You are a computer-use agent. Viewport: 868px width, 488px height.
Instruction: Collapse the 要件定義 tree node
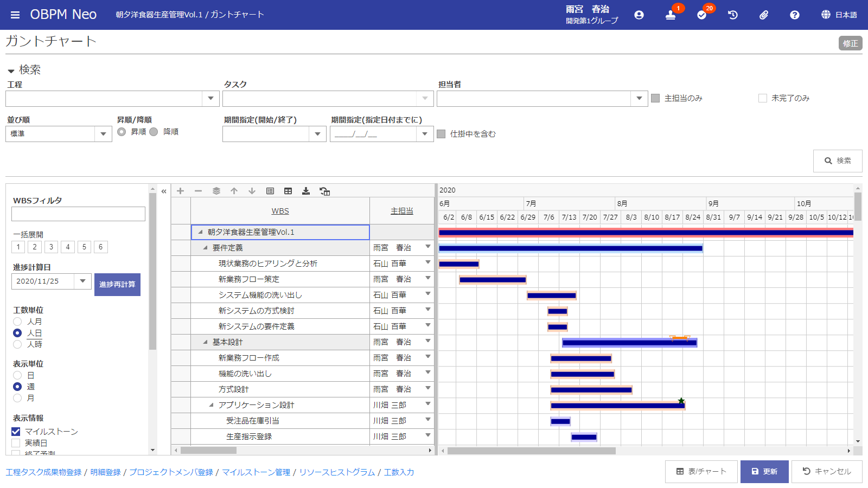click(206, 248)
